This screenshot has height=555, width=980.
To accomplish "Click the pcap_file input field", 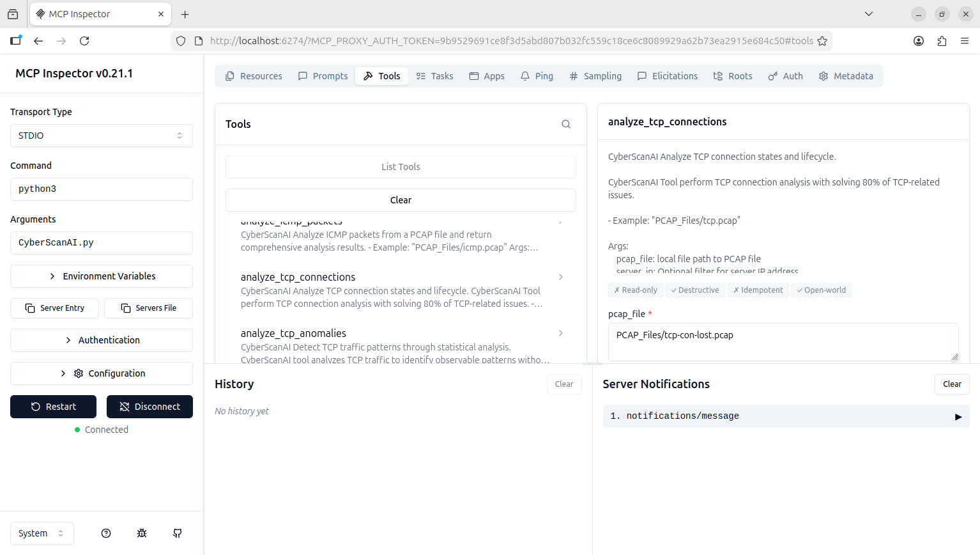I will coord(783,341).
